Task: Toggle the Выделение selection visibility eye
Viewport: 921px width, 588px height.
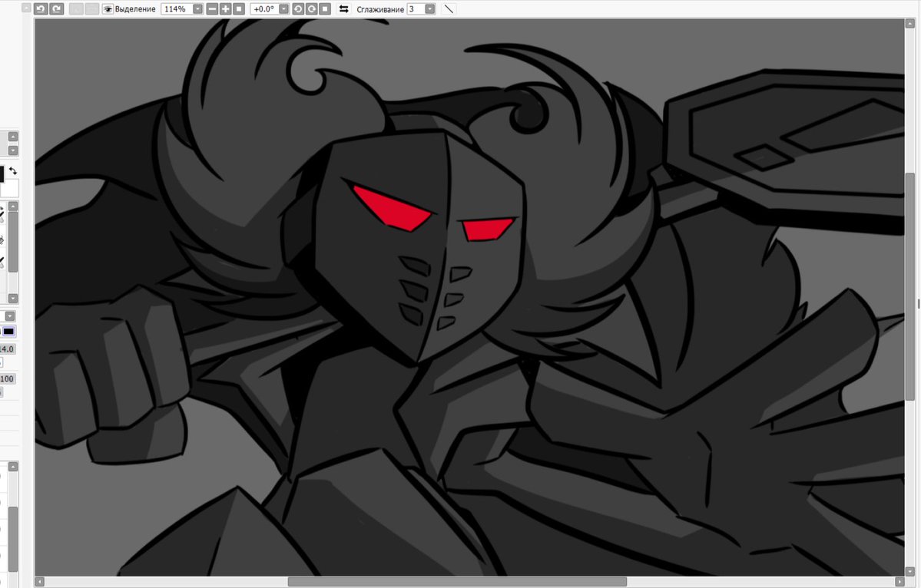Action: coord(108,8)
